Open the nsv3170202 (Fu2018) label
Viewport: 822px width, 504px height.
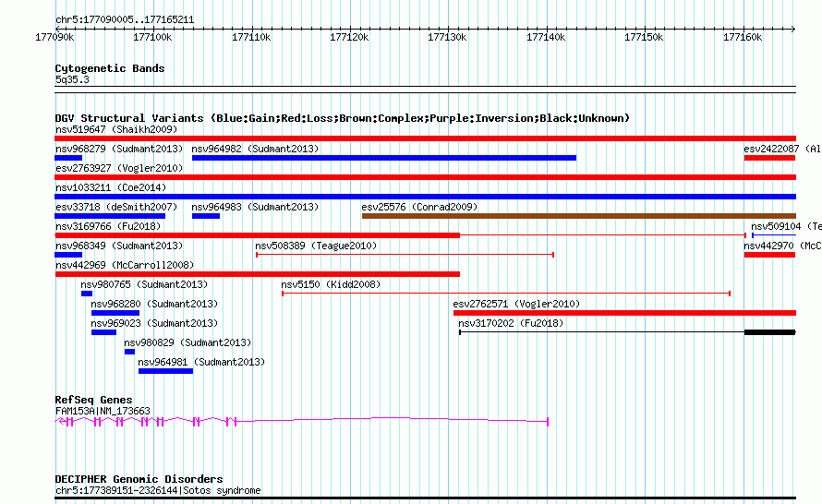pos(511,323)
